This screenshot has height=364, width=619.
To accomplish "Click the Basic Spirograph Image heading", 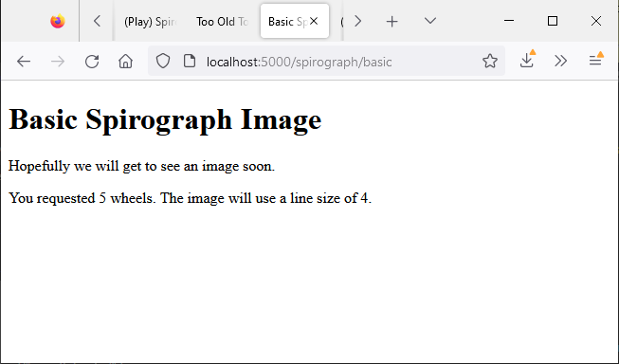I will coord(165,119).
